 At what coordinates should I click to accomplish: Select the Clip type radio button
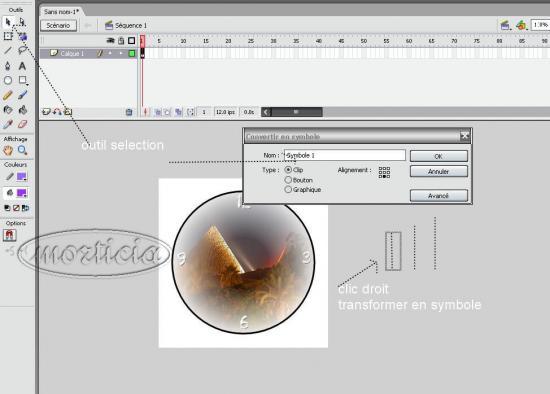(288, 170)
